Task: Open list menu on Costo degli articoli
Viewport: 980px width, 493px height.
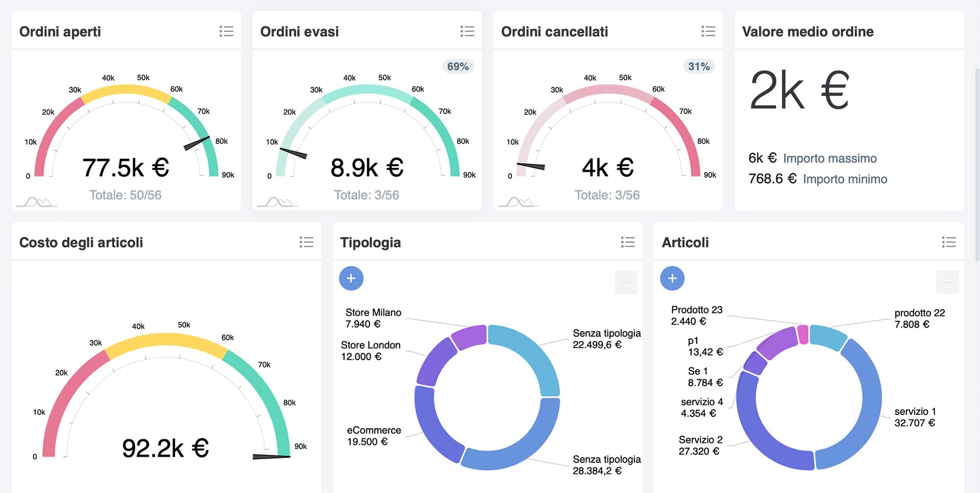Action: point(306,242)
